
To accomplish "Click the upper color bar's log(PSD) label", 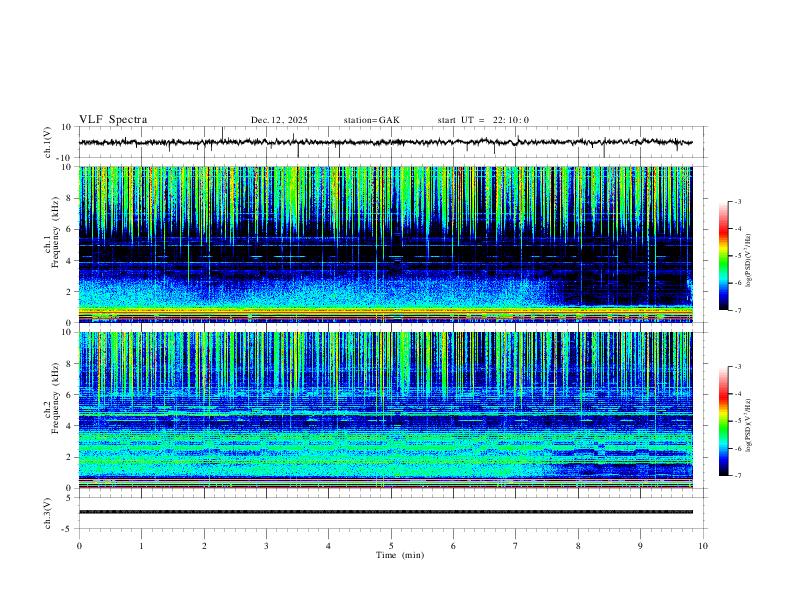I will [748, 260].
